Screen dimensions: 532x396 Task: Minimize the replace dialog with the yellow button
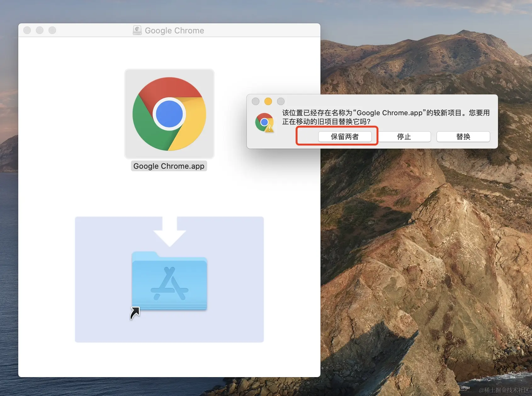(268, 101)
